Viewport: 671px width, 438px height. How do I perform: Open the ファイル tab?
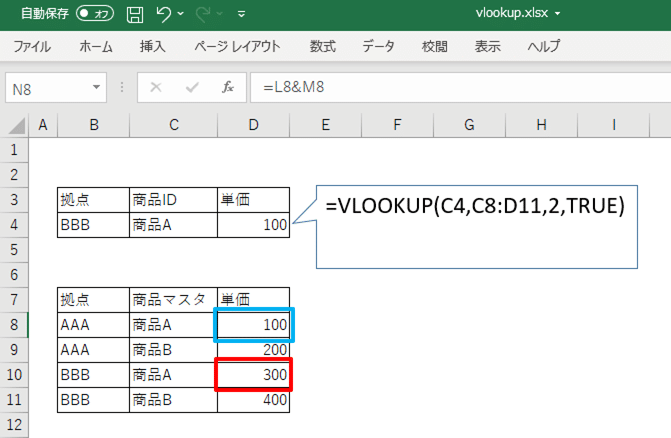coord(32,46)
